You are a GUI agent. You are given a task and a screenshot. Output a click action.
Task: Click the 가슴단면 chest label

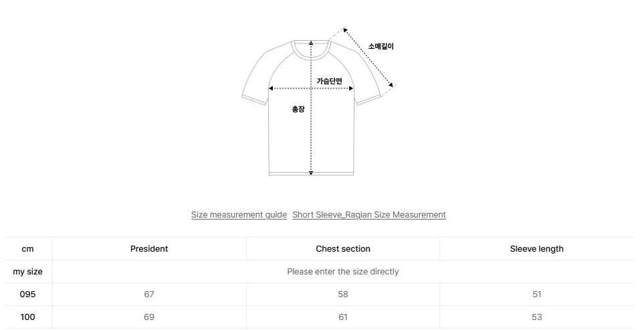click(x=329, y=81)
